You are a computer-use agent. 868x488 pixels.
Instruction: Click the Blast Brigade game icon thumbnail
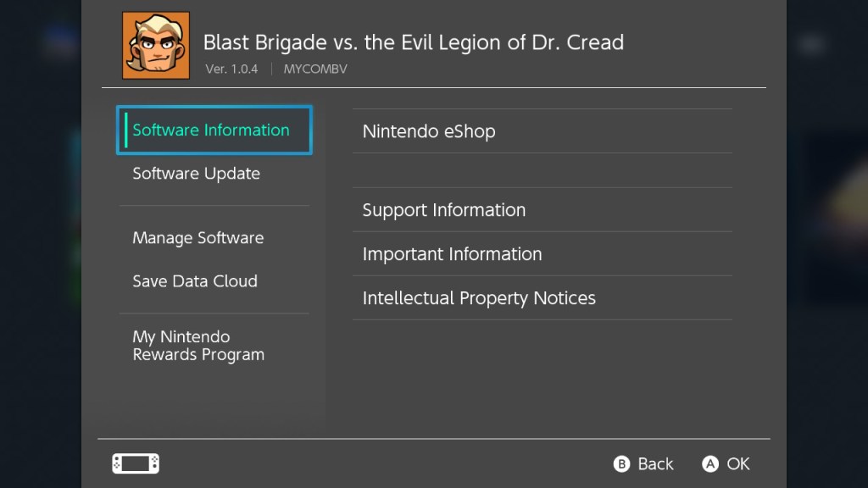[156, 46]
